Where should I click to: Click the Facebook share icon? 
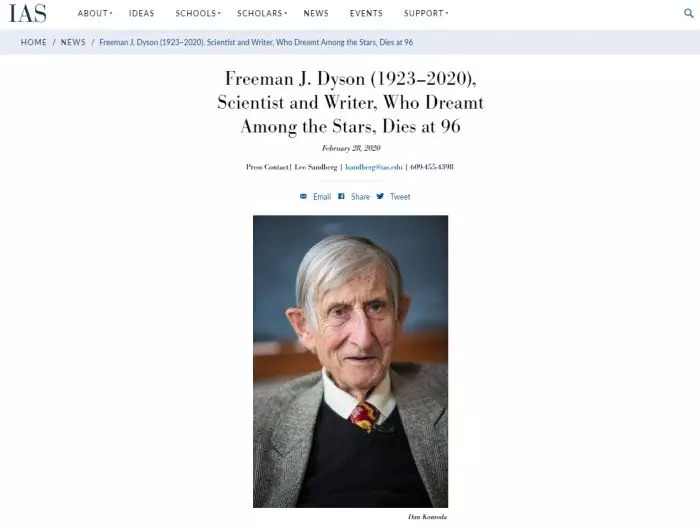coord(341,196)
